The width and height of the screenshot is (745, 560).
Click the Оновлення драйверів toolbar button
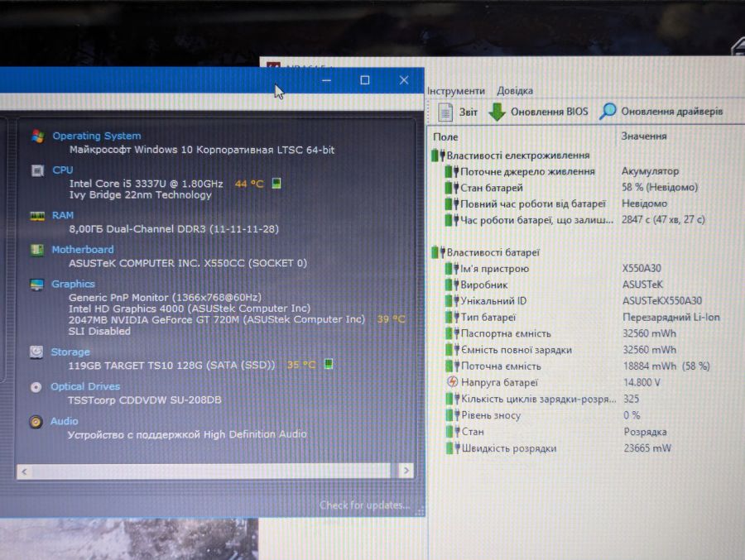pyautogui.click(x=661, y=112)
